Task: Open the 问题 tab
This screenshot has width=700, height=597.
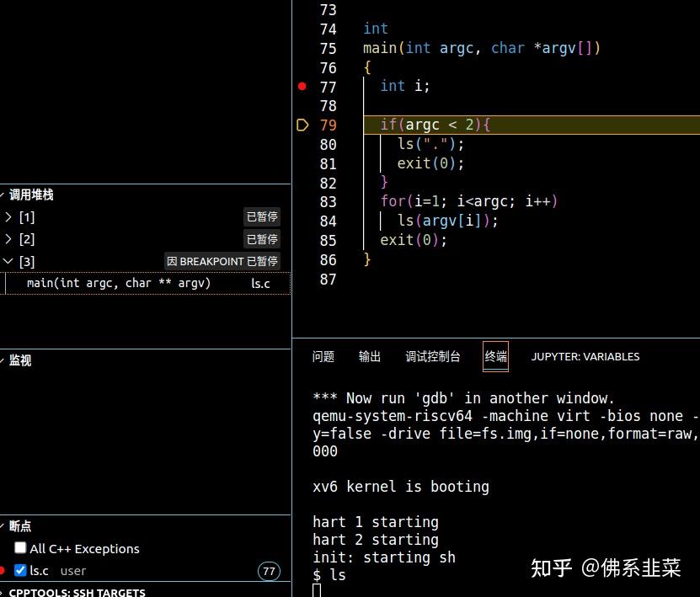Action: coord(323,356)
